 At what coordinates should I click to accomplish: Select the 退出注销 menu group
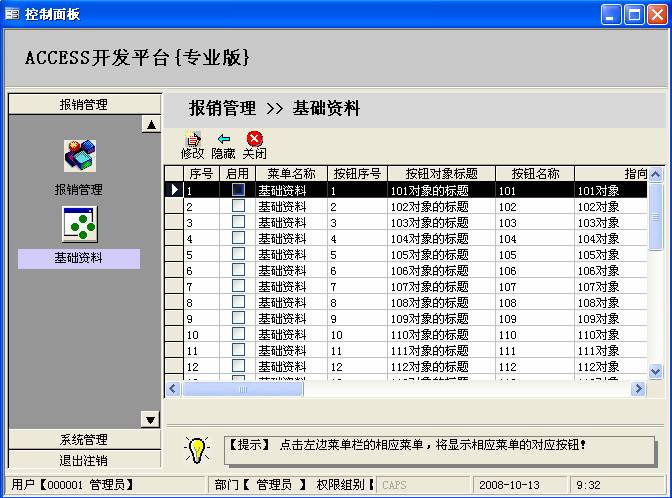84,460
